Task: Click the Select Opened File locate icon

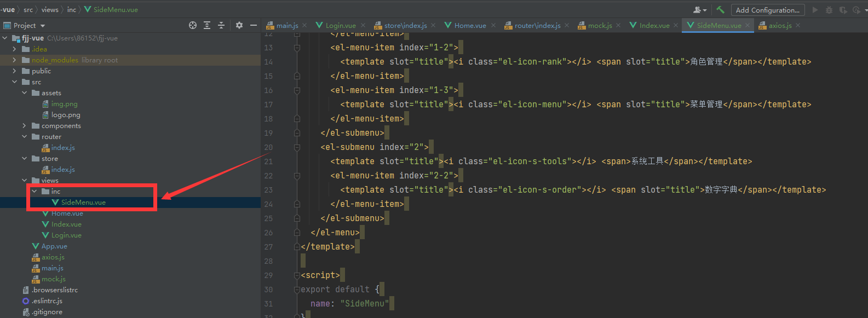Action: [x=193, y=25]
